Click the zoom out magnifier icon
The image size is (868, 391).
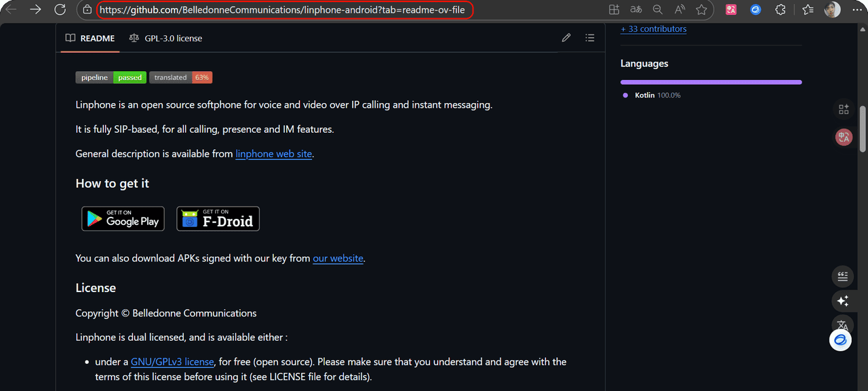[657, 9]
